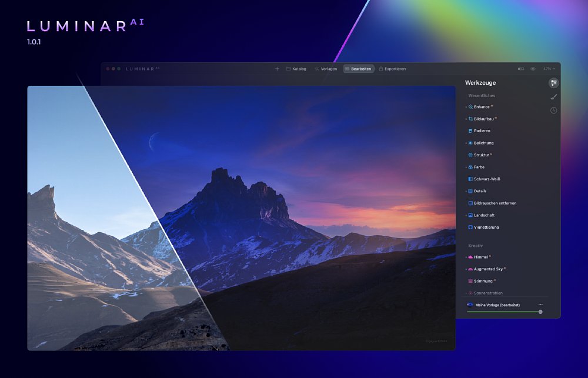Click the Landschaft picture icon

(x=470, y=215)
